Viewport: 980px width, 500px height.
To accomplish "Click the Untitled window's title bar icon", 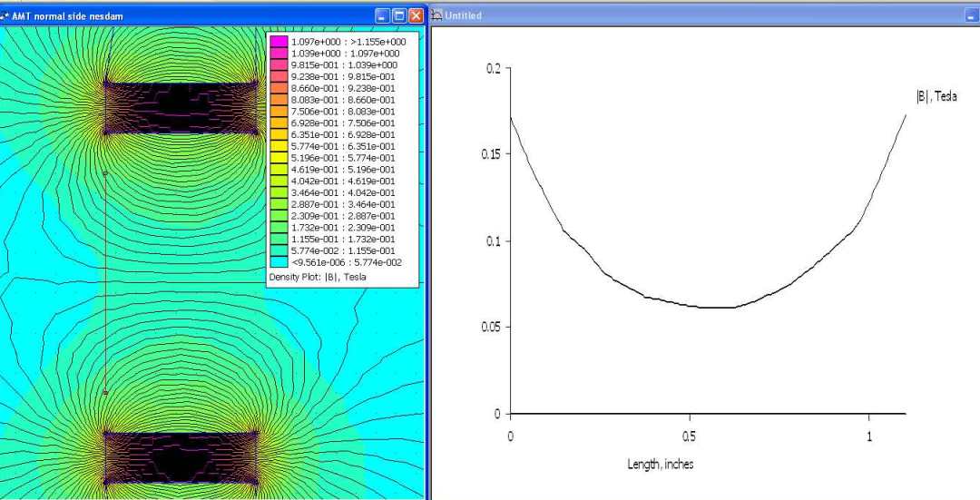I will [437, 15].
